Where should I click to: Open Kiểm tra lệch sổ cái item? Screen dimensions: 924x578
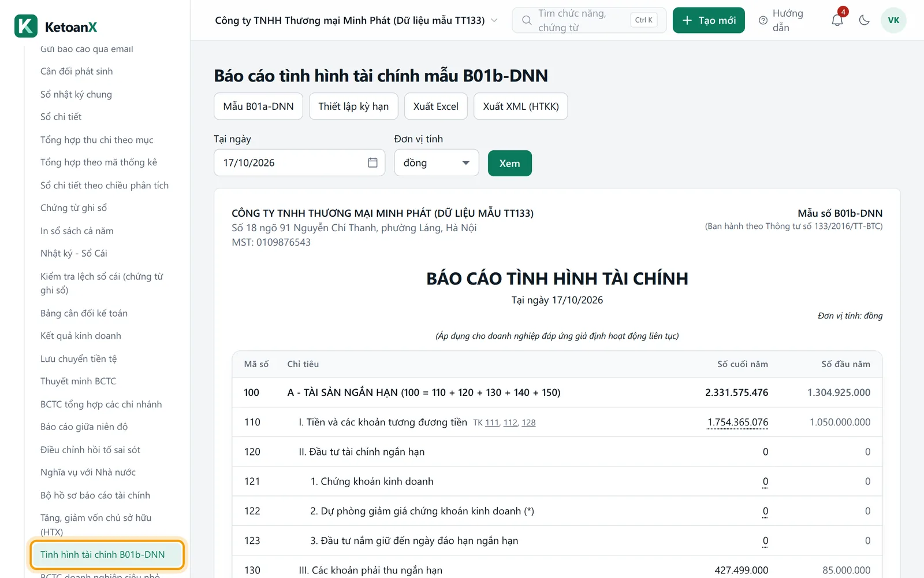pos(102,283)
